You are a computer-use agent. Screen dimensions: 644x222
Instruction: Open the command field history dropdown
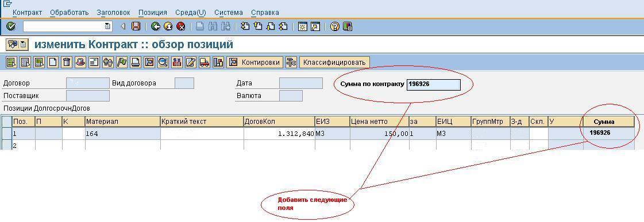click(107, 26)
